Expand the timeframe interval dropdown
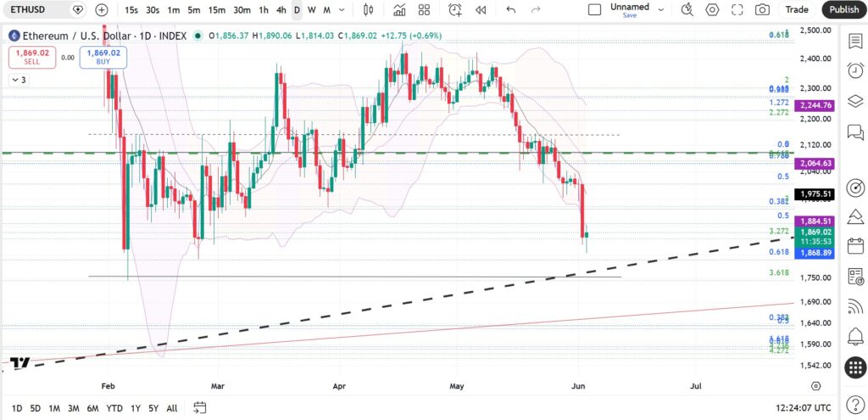This screenshot has width=868, height=420. tap(342, 9)
